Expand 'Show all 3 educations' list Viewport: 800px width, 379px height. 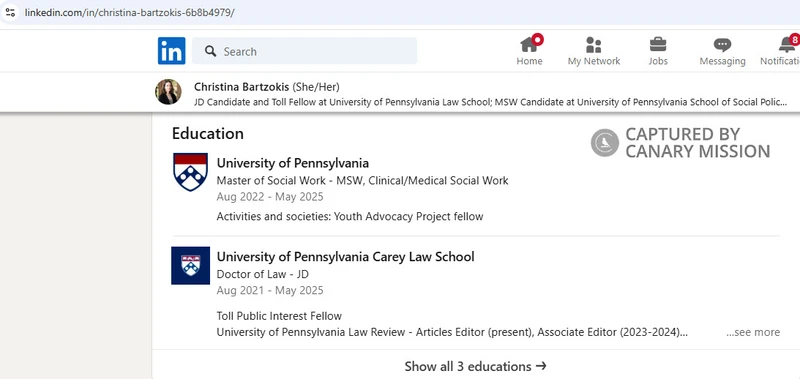tap(476, 366)
